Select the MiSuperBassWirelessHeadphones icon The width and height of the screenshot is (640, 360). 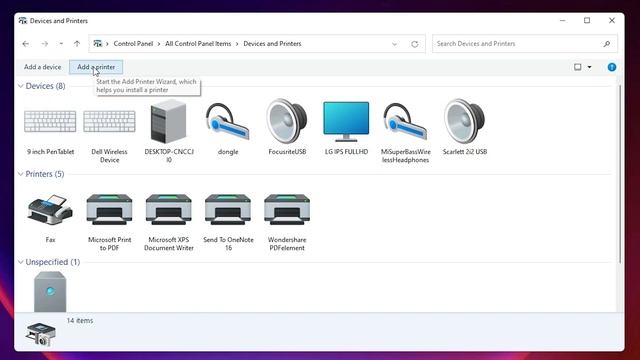click(405, 121)
